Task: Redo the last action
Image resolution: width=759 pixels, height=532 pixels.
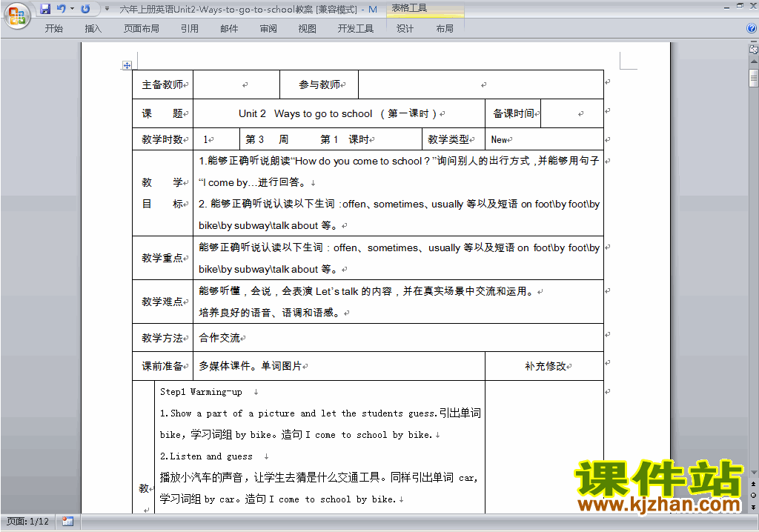Action: coord(85,9)
